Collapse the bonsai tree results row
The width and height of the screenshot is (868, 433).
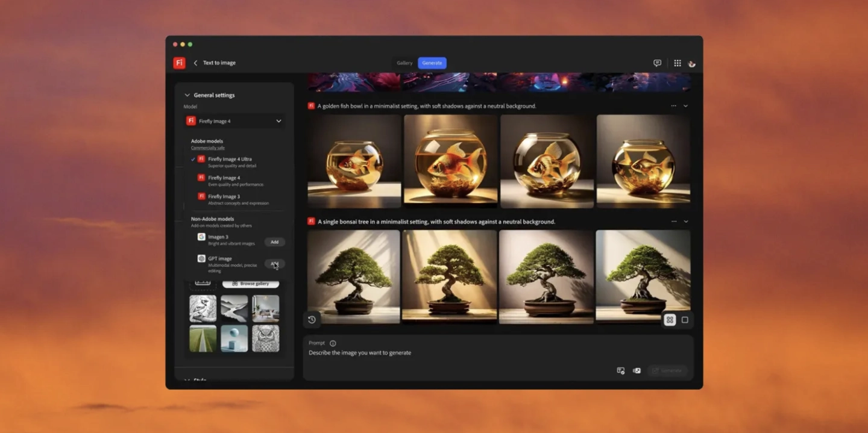[685, 222]
